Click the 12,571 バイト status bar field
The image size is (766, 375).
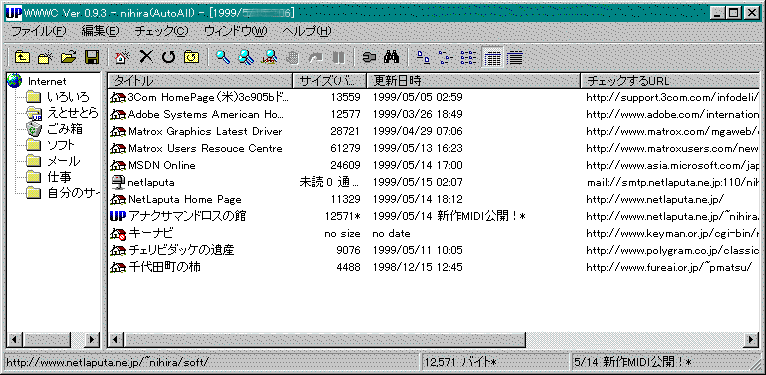494,362
